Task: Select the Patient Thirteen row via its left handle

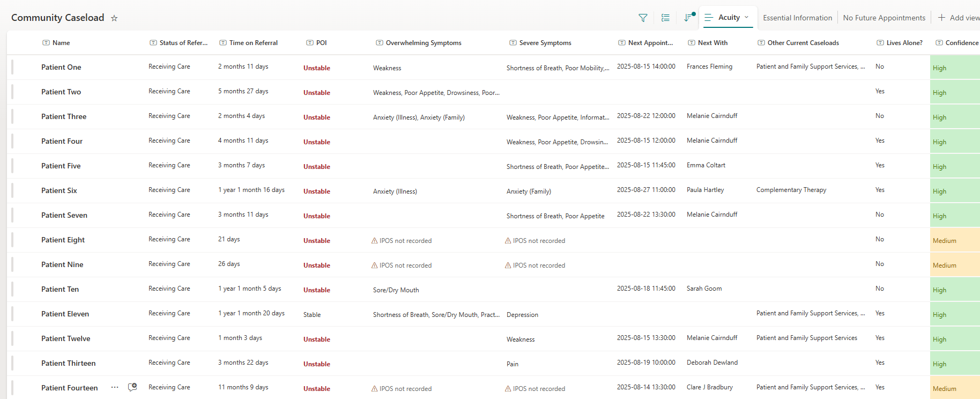Action: point(12,363)
